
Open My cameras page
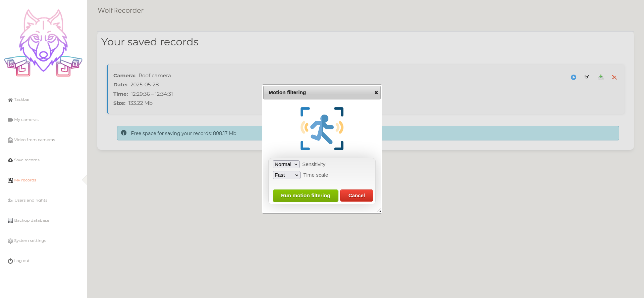(x=26, y=120)
